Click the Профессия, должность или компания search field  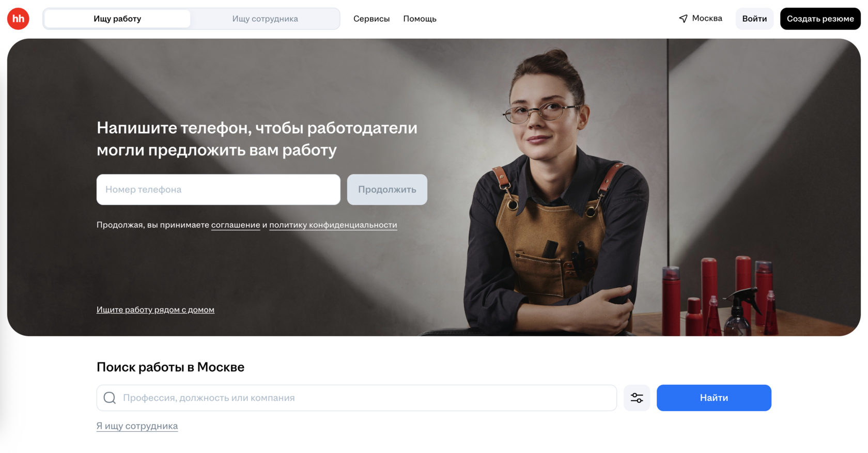tap(357, 398)
